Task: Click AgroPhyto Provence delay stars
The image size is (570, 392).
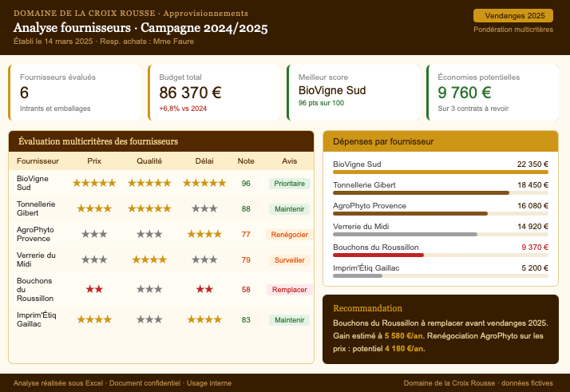Action: (x=204, y=234)
